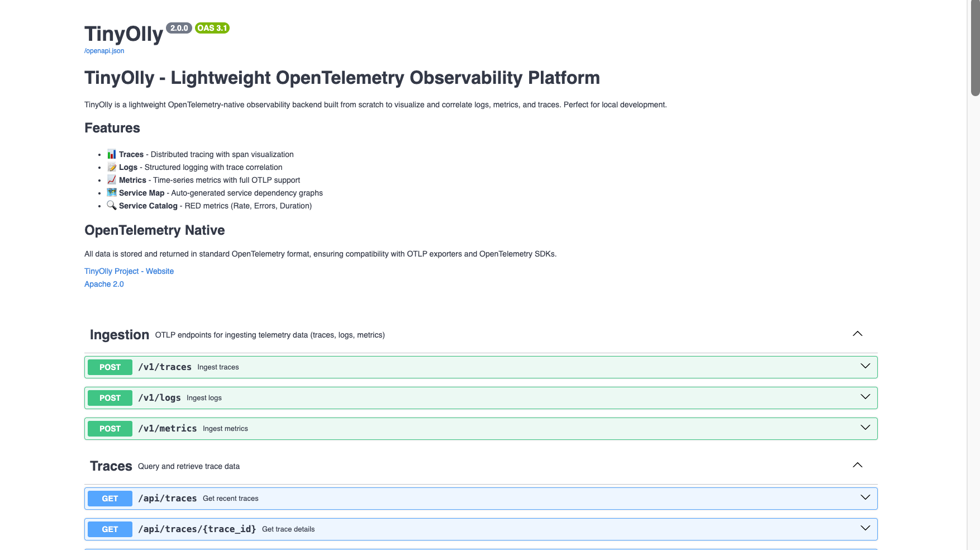This screenshot has width=980, height=550.
Task: Click the POST badge for /v1/metrics
Action: click(110, 429)
